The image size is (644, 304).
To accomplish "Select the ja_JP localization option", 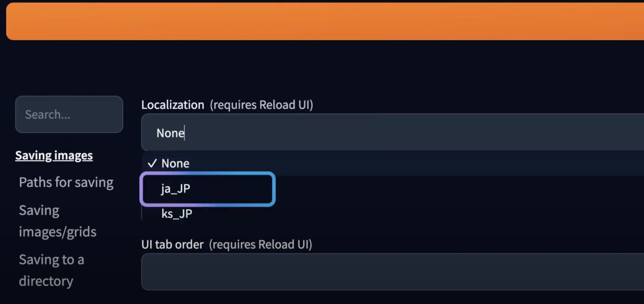I will 176,189.
